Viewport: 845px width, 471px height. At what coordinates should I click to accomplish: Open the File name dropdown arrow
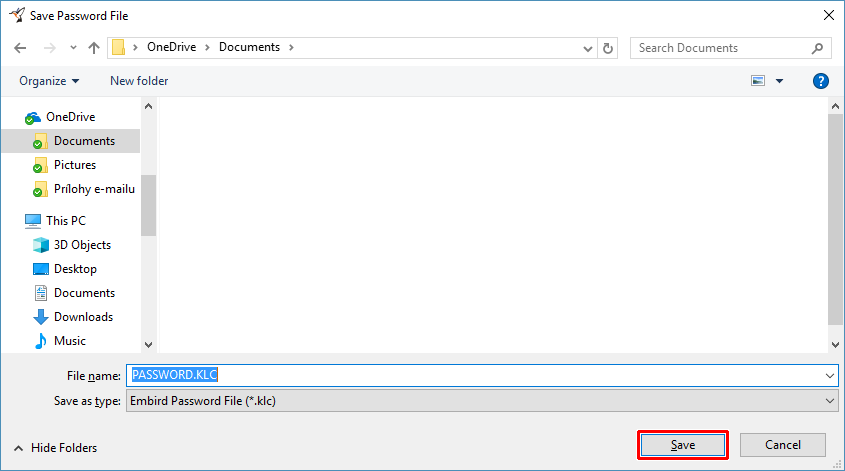point(830,376)
